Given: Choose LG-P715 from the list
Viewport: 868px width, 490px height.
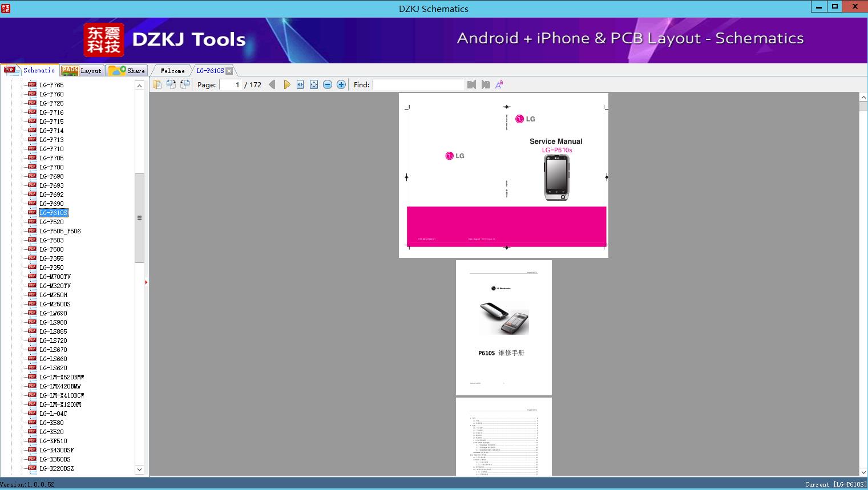Looking at the screenshot, I should [51, 122].
